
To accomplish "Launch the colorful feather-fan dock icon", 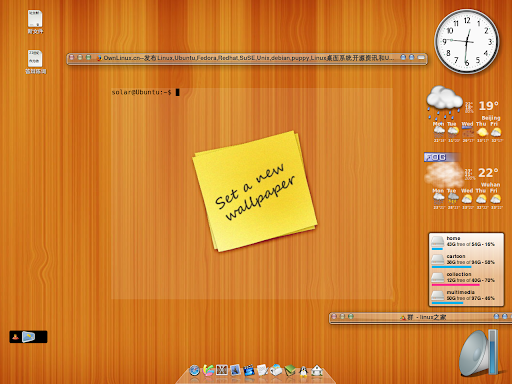I will [x=208, y=370].
